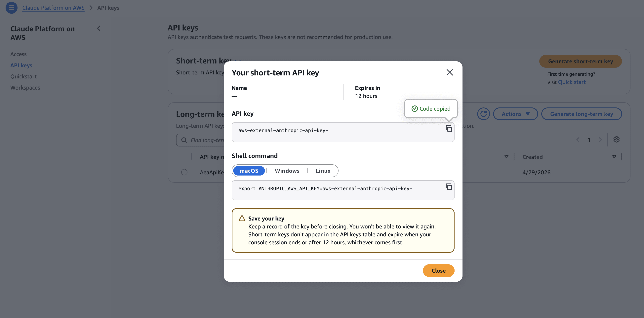Select the AeaApiKey row radio button

184,172
